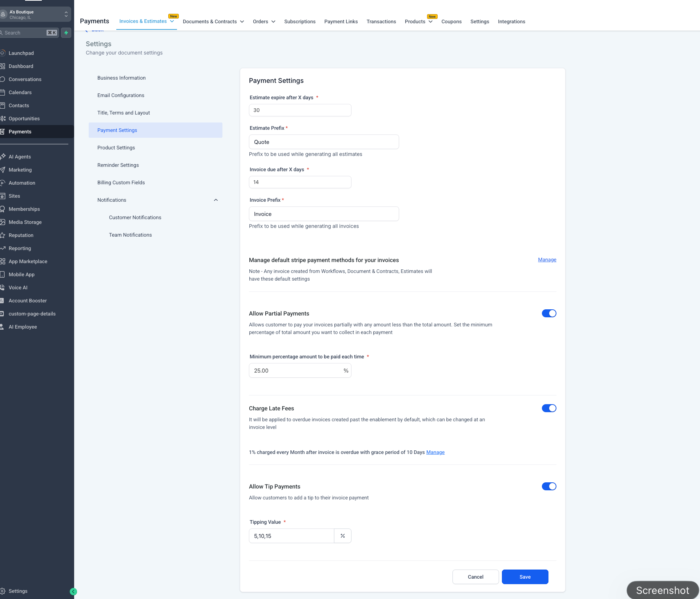700x599 pixels.
Task: Toggle off Allow Tip Payments
Action: pyautogui.click(x=549, y=486)
